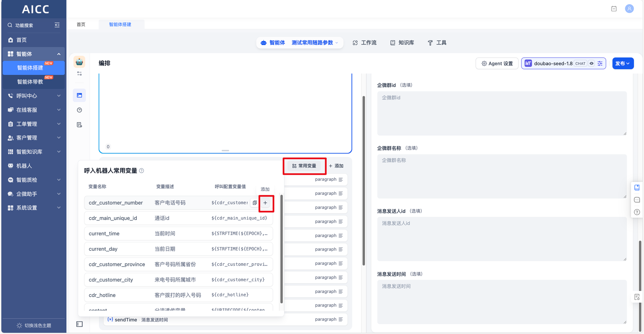
Task: Click the calendar icon in the top bar
Action: click(x=614, y=9)
